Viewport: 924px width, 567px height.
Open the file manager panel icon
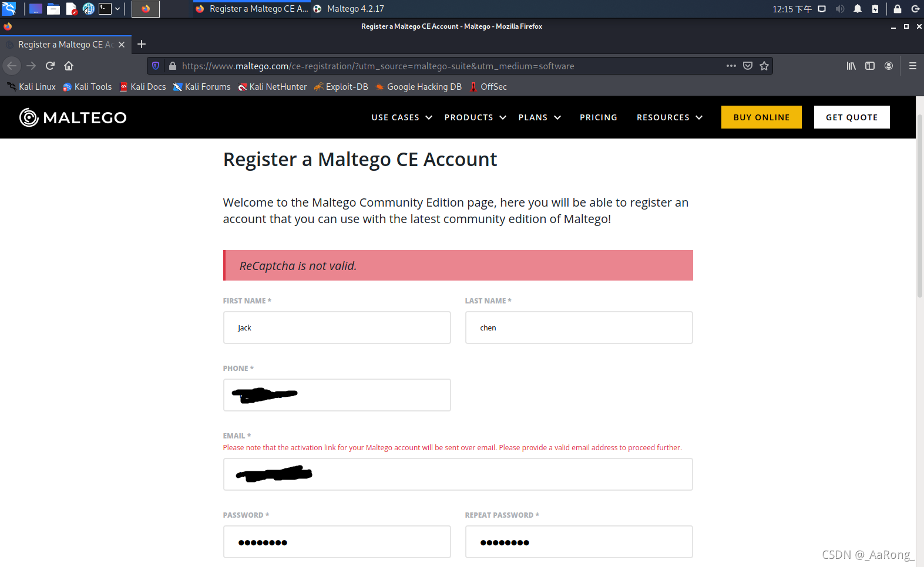click(53, 9)
